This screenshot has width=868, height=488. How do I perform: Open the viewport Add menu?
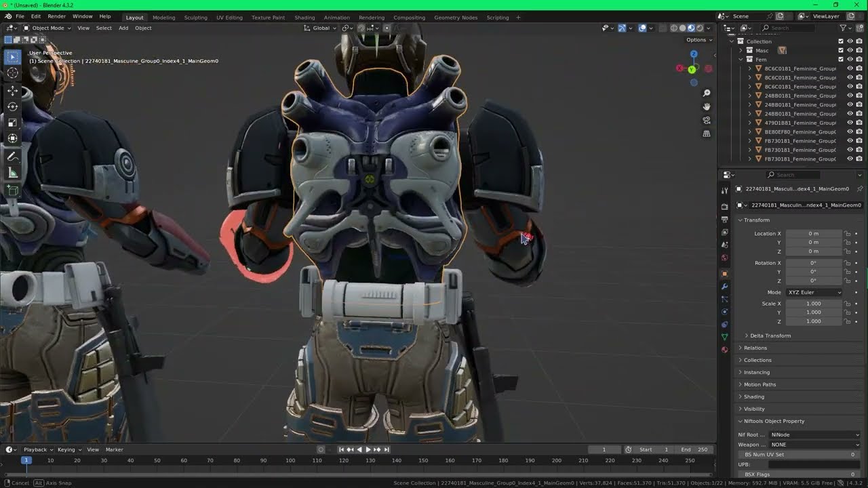pos(123,28)
